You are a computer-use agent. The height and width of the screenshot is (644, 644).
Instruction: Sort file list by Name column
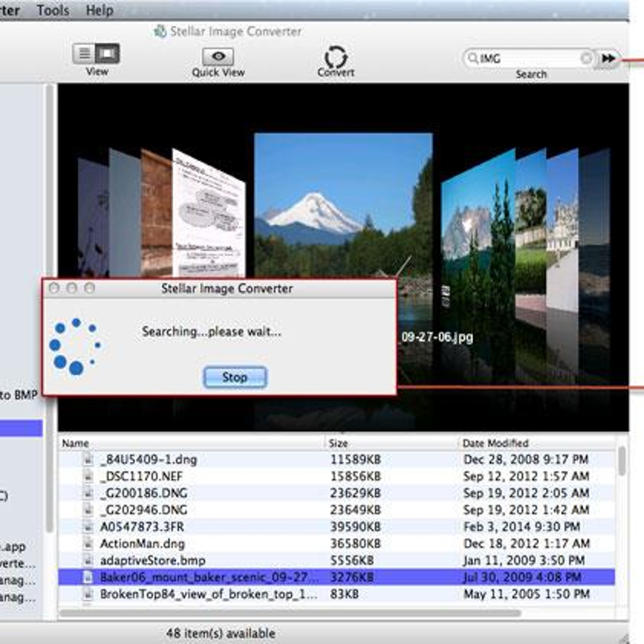[192, 443]
